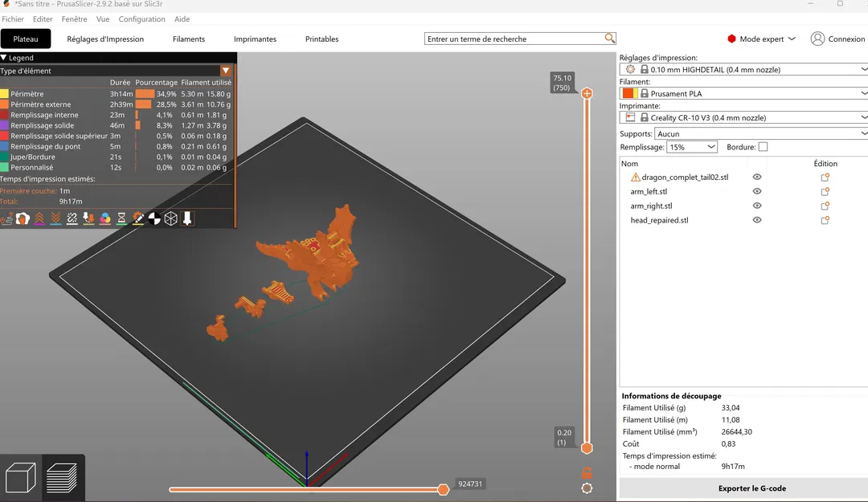The height and width of the screenshot is (502, 868).
Task: Open the Configuration menu
Action: click(x=141, y=18)
